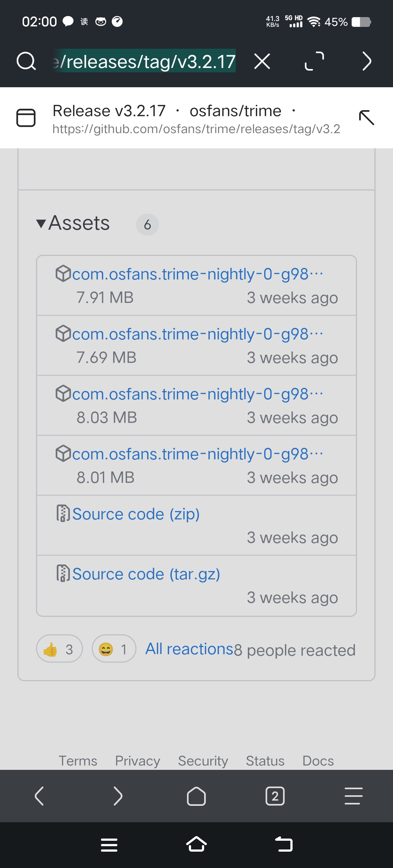Screen dimensions: 393x868
Task: Open All reactions link
Action: [x=189, y=649]
